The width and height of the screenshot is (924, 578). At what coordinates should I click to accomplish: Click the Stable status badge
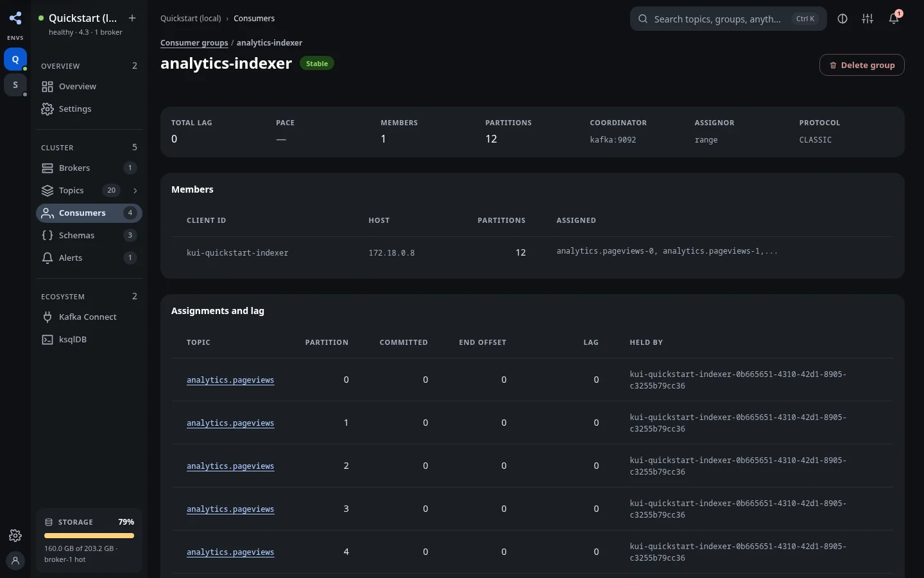coord(317,64)
